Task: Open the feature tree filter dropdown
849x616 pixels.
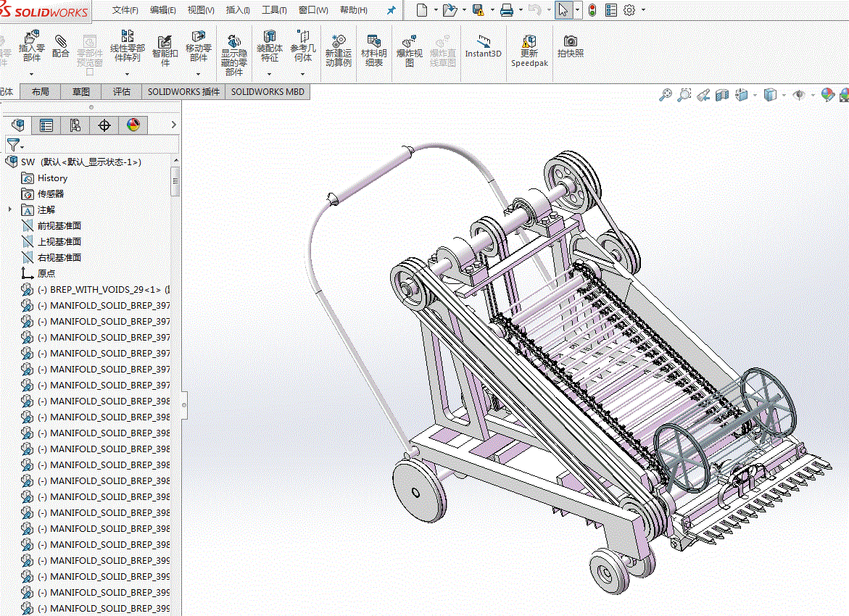Action: click(x=15, y=145)
